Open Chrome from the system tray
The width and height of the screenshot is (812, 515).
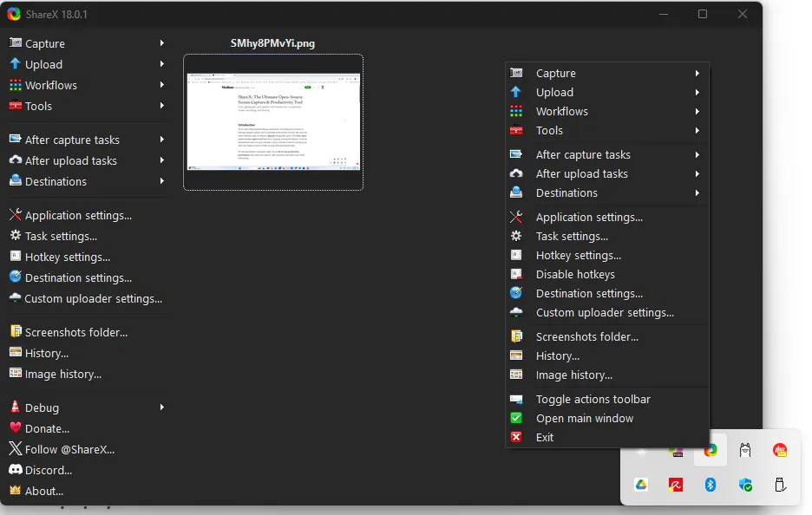tap(710, 450)
